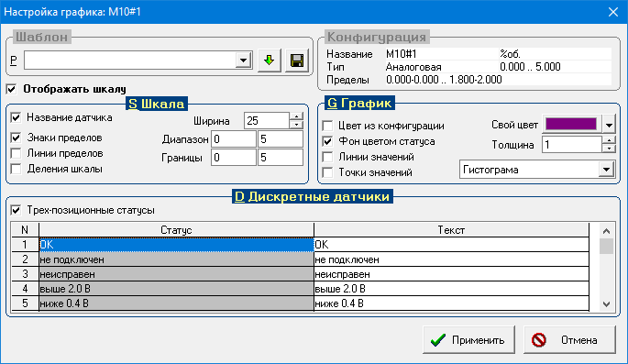Click the green arrow load template icon
This screenshot has height=364, width=628.
(x=270, y=61)
